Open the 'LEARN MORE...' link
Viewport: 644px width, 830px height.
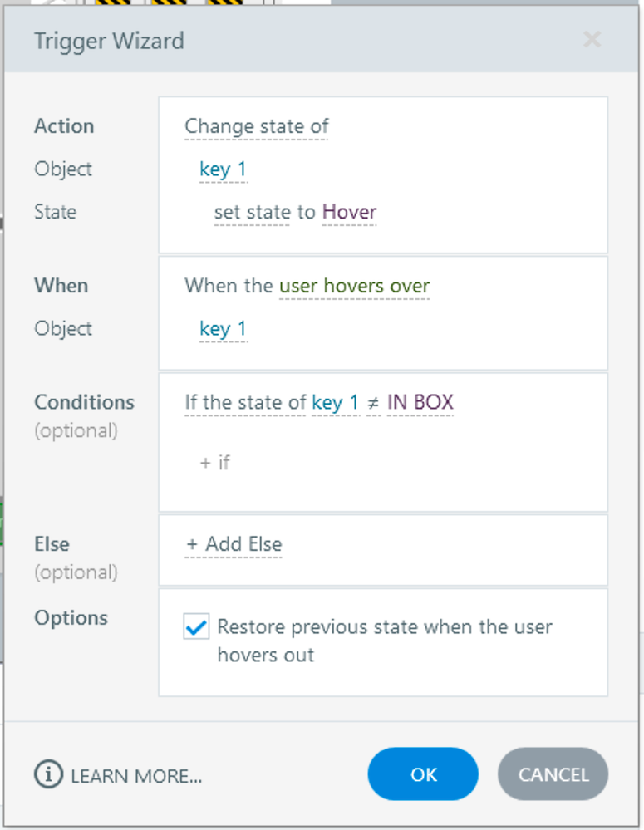pyautogui.click(x=136, y=776)
